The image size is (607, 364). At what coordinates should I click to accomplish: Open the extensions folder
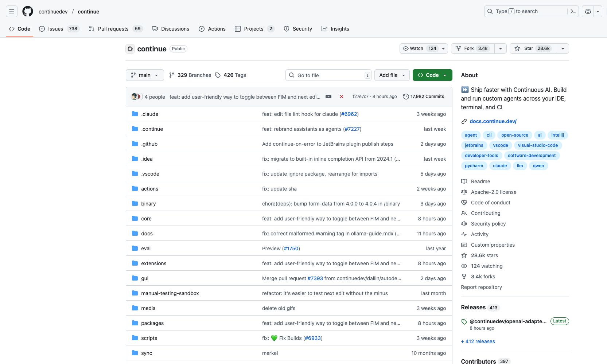click(153, 263)
